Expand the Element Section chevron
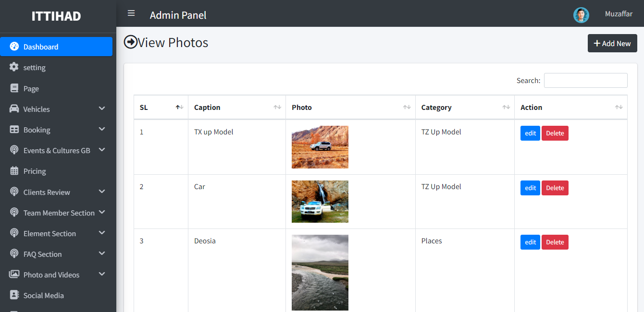 tap(102, 233)
